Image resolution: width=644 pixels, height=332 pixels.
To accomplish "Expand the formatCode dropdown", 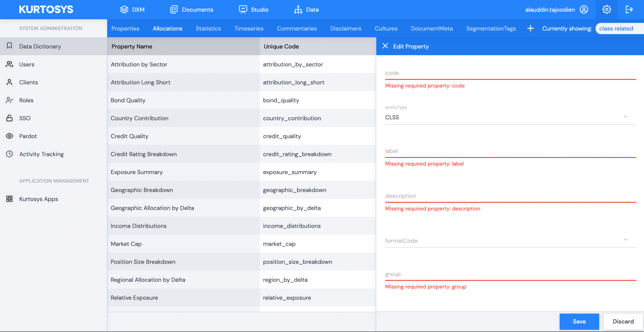I will coord(625,240).
